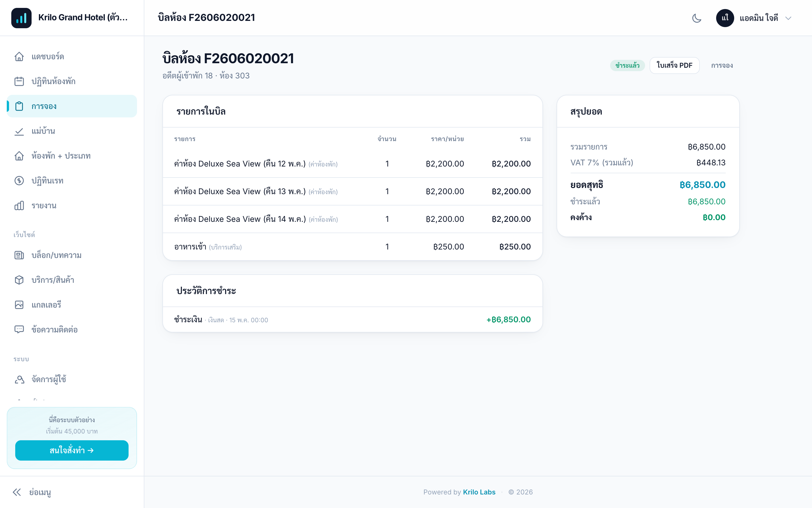
Task: Click the แl user avatar circle
Action: coord(725,18)
